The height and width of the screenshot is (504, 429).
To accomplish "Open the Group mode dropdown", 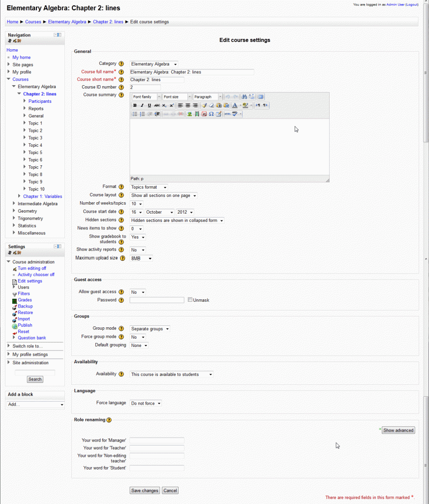I will pyautogui.click(x=150, y=329).
